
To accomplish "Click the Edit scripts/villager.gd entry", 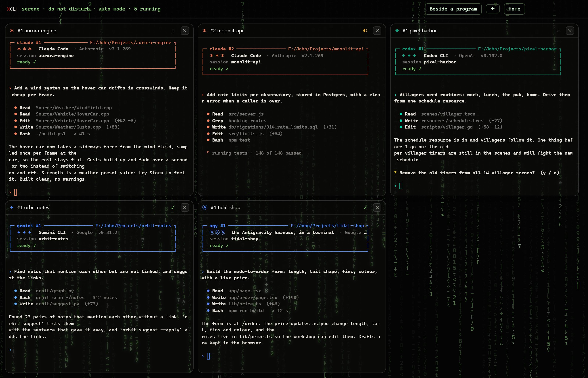I will point(451,127).
